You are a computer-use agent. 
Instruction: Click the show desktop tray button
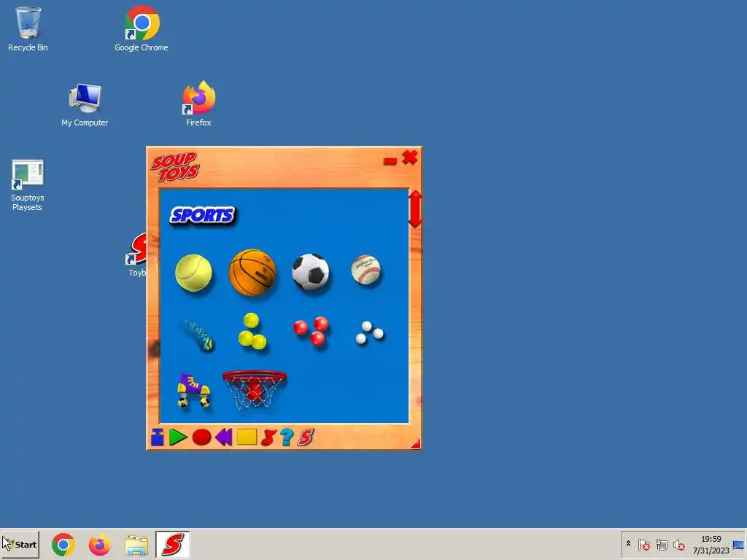(x=738, y=544)
